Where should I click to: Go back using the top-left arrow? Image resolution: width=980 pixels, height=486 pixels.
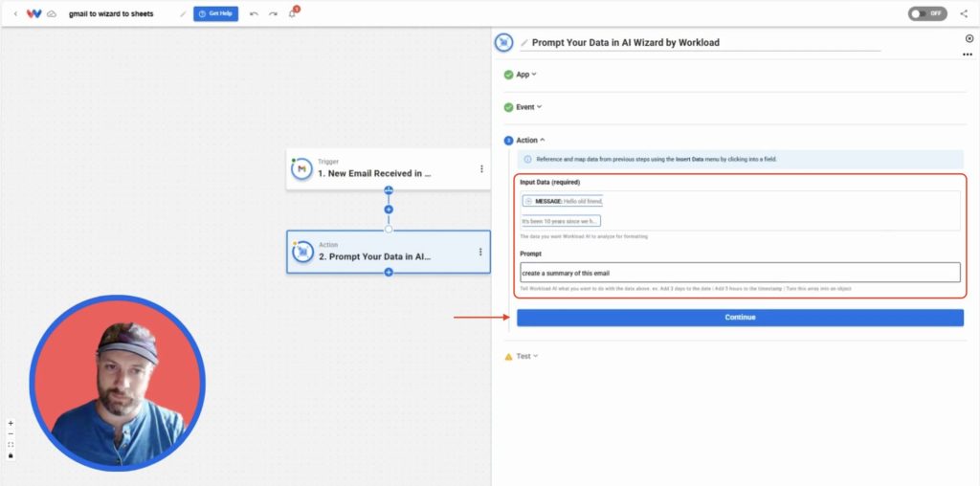(x=15, y=13)
